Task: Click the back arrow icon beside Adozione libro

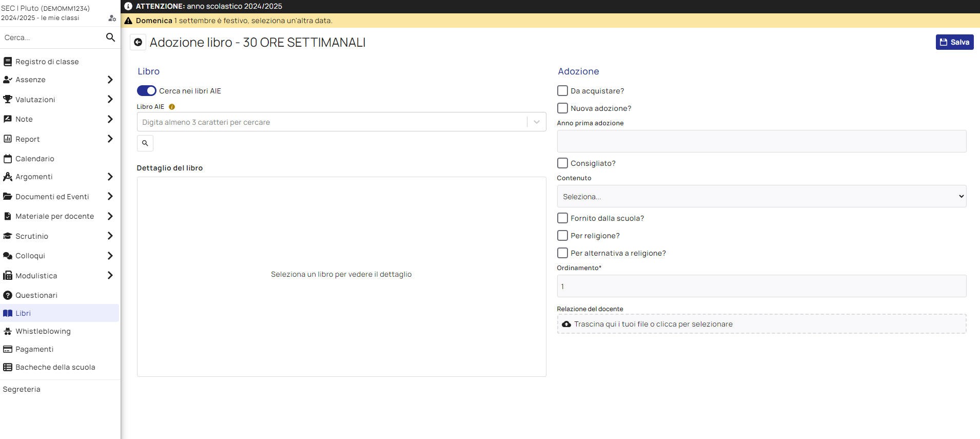Action: [x=138, y=42]
